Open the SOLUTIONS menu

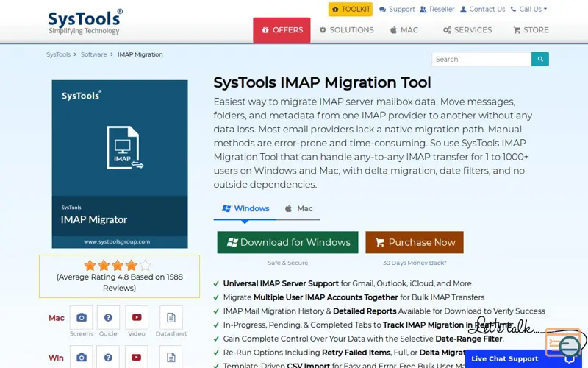346,30
